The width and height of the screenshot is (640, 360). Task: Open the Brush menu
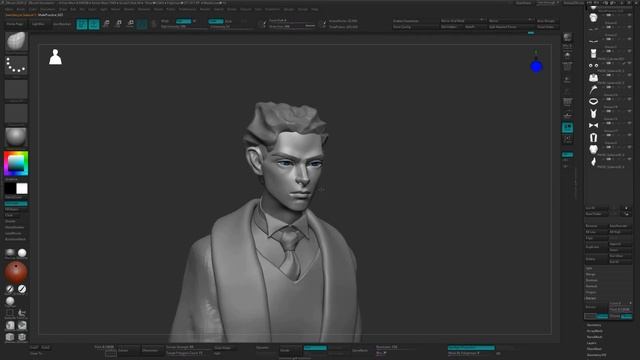[x=20, y=9]
